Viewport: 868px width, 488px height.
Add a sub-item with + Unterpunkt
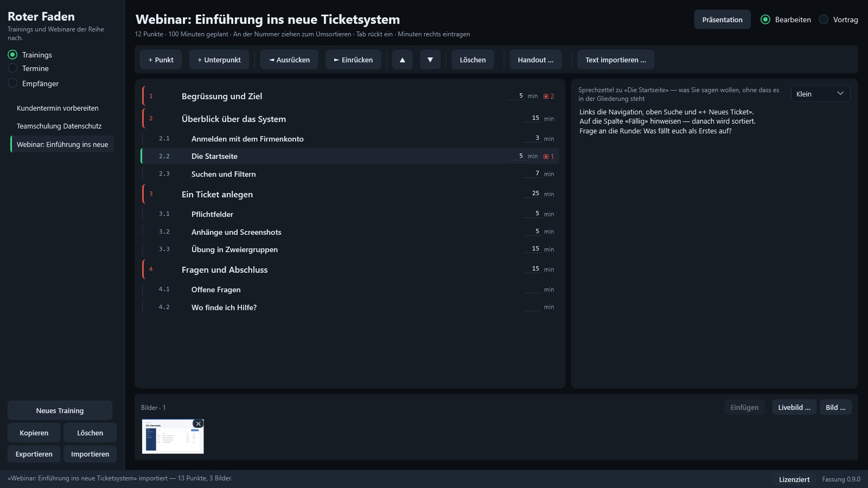tap(219, 60)
